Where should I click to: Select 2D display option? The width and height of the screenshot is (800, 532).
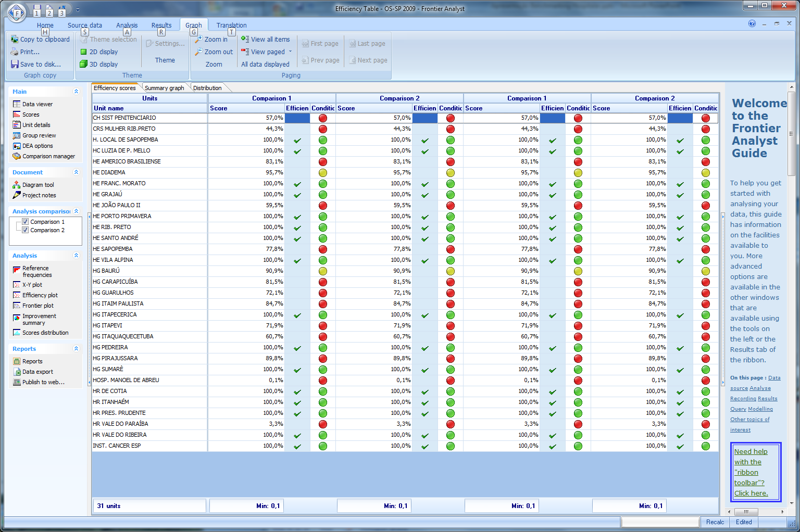tap(99, 52)
